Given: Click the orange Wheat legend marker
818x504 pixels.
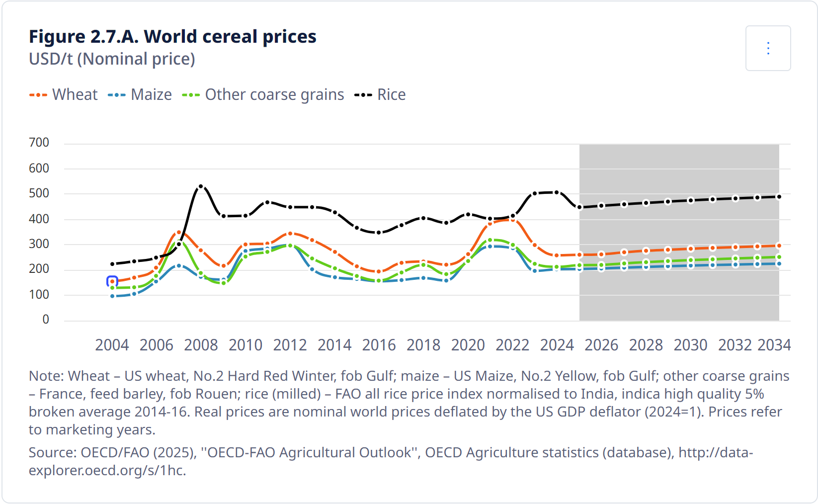Looking at the screenshot, I should pos(37,94).
